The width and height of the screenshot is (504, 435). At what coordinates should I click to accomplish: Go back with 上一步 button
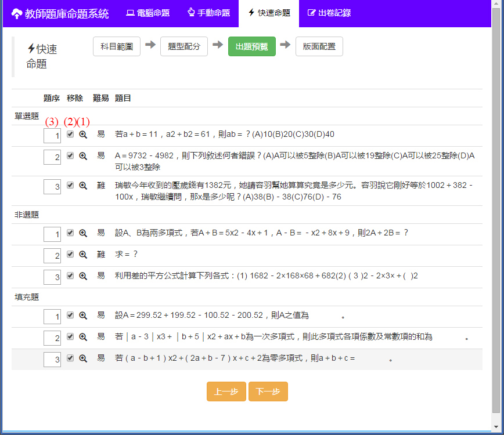pyautogui.click(x=226, y=391)
